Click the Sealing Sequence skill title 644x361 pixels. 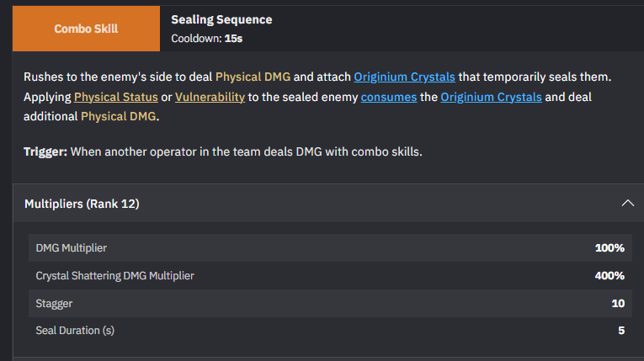coord(221,19)
